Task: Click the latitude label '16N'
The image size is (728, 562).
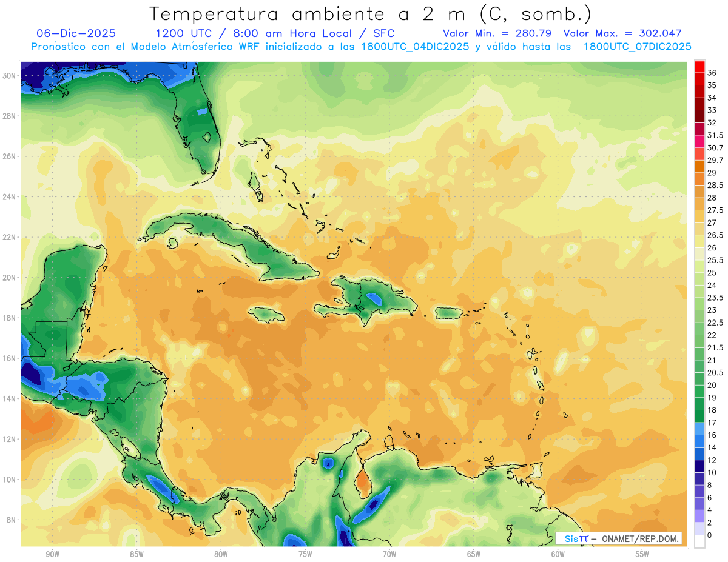Action: [x=10, y=358]
